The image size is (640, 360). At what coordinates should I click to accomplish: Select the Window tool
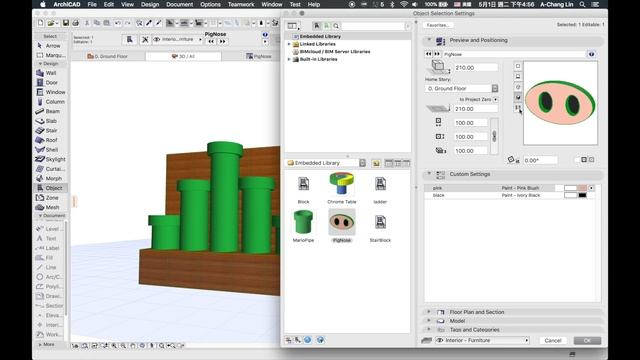(50, 92)
